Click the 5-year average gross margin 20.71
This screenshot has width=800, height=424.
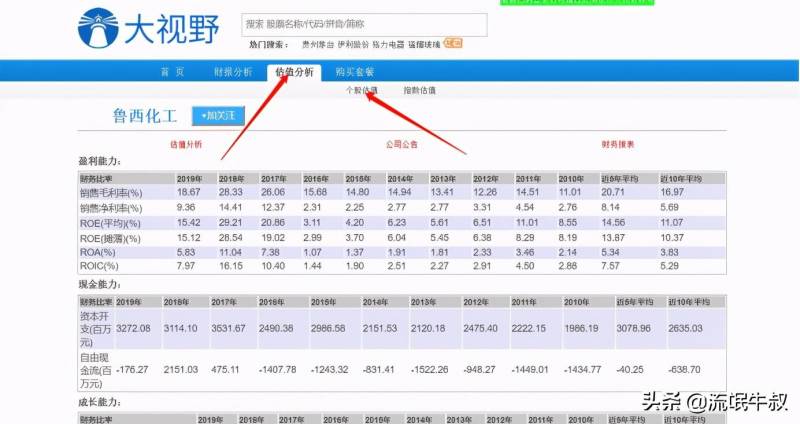click(x=613, y=192)
